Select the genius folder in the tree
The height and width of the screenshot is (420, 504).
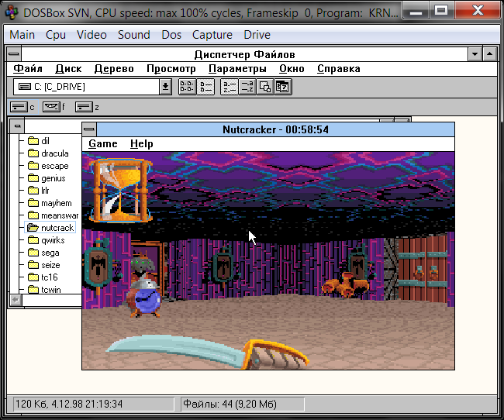47,178
